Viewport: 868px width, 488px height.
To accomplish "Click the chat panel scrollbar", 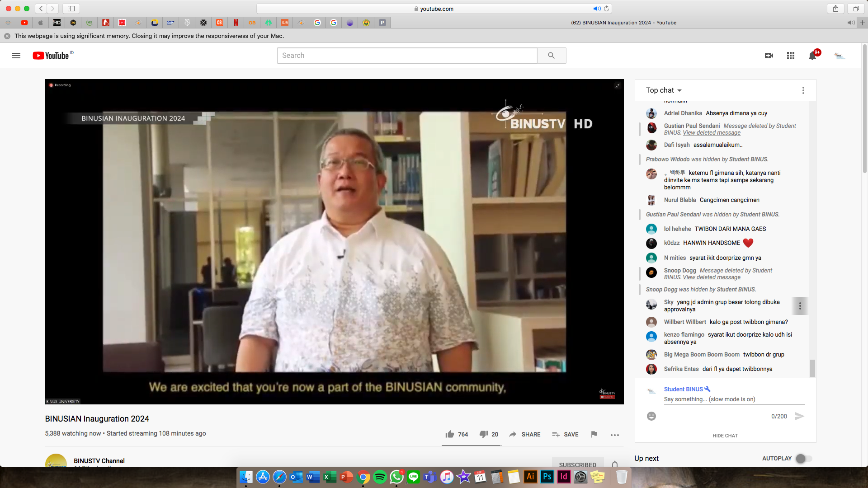I will [812, 368].
